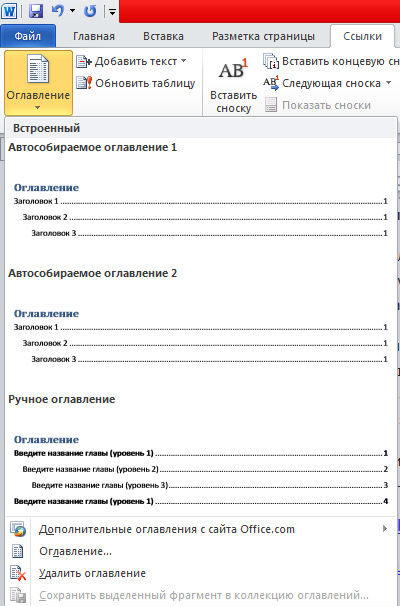Save document with the floppy disk icon
400x606 pixels.
coord(36,11)
